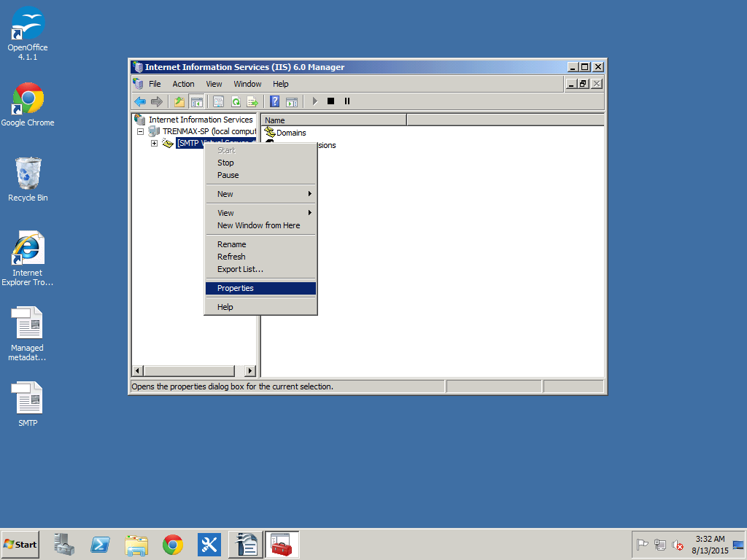Switch to the OpenOffice taskbar button

coord(246,544)
